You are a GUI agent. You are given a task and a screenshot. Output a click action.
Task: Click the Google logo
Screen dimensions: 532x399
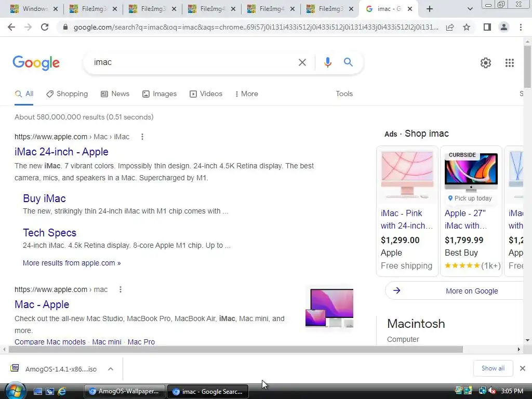pos(36,63)
